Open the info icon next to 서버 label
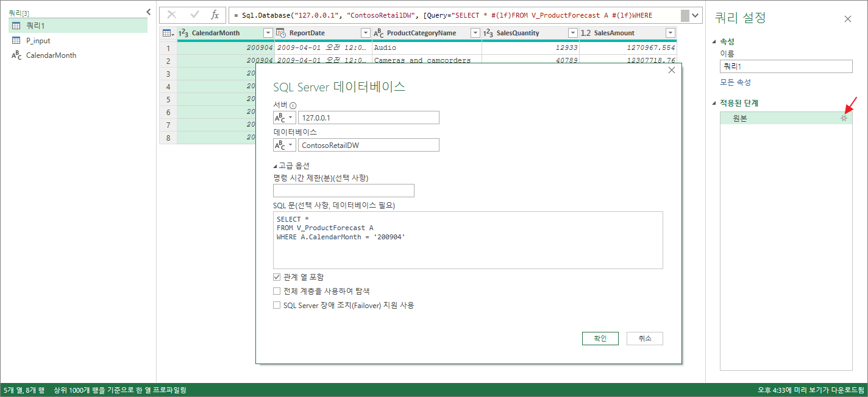This screenshot has width=868, height=397. 293,105
